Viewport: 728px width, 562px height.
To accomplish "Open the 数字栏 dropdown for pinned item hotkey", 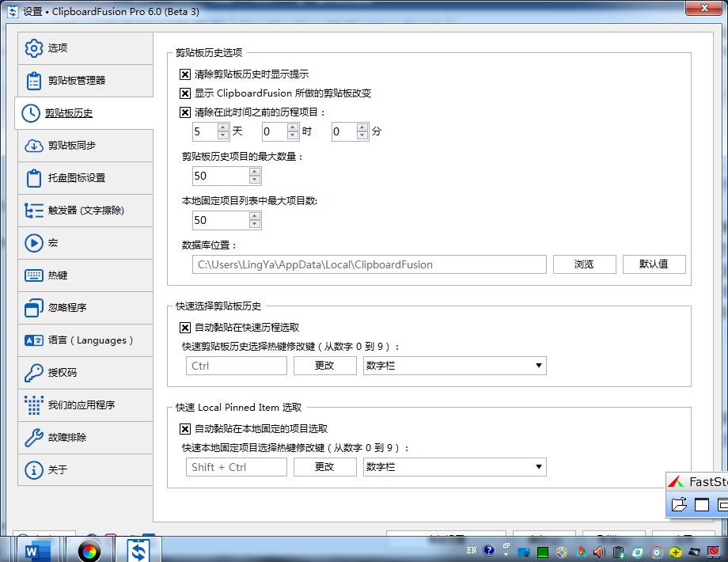I will pos(454,467).
